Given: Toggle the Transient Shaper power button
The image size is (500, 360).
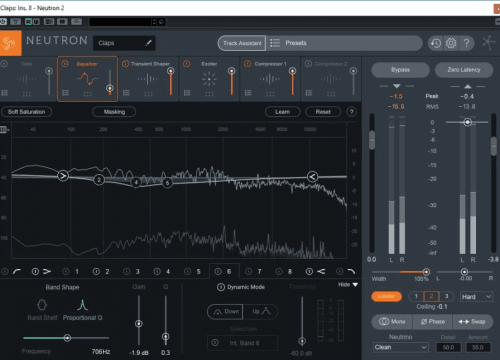Looking at the screenshot, I should click(125, 64).
